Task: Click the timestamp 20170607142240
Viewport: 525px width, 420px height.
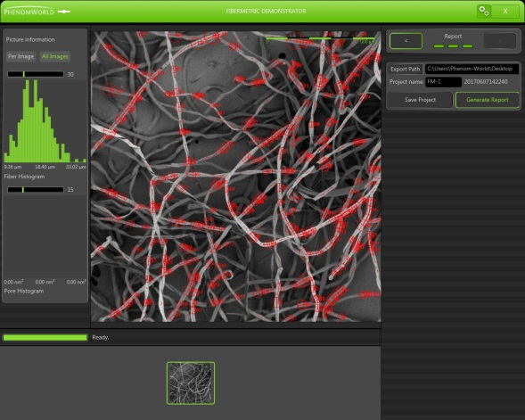Action: point(486,82)
